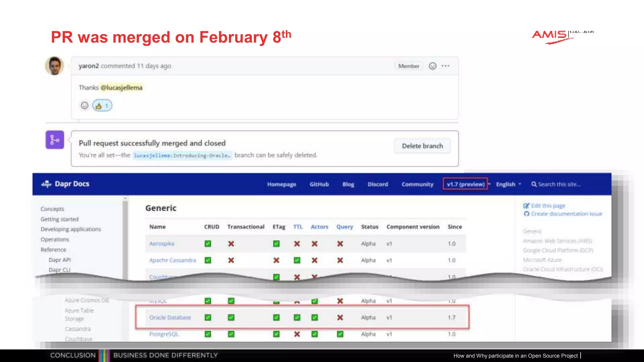
Task: Click the yaron2 username link
Action: tap(89, 66)
